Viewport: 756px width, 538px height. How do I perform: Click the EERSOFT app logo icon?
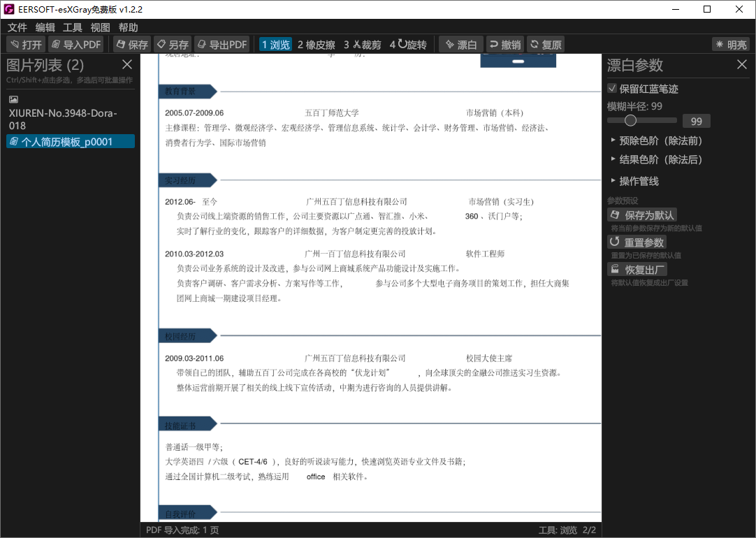click(x=8, y=9)
